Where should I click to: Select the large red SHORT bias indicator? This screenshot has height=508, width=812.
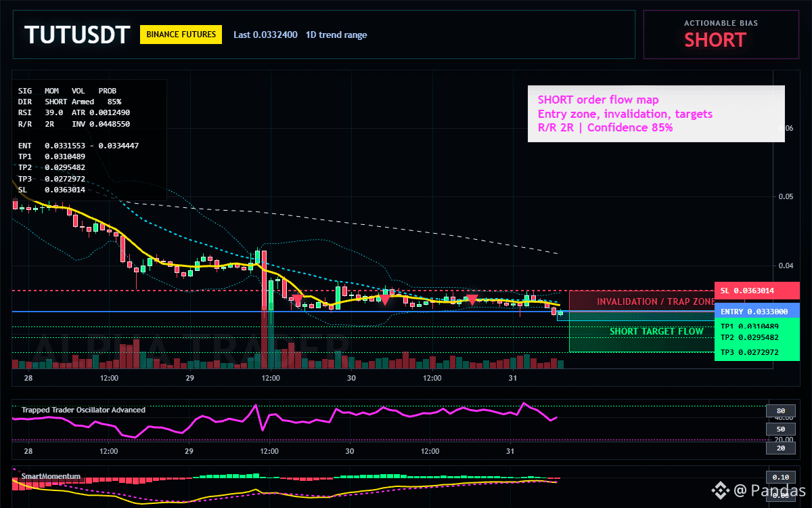(x=715, y=40)
